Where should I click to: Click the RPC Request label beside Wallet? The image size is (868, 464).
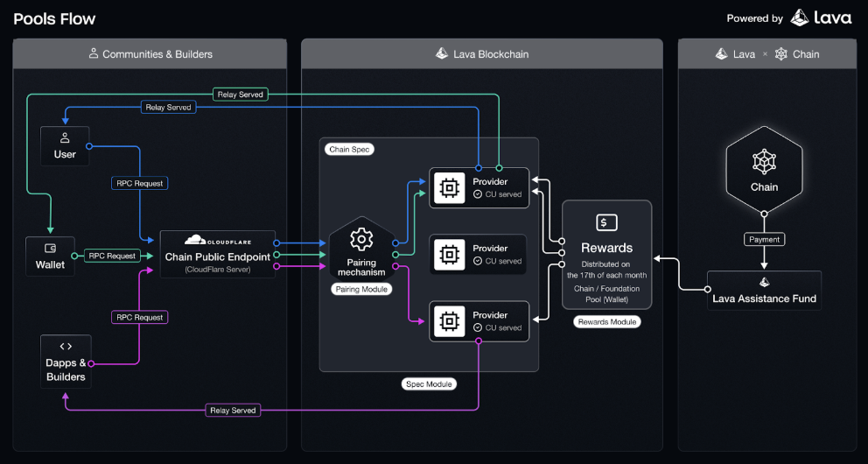[111, 256]
